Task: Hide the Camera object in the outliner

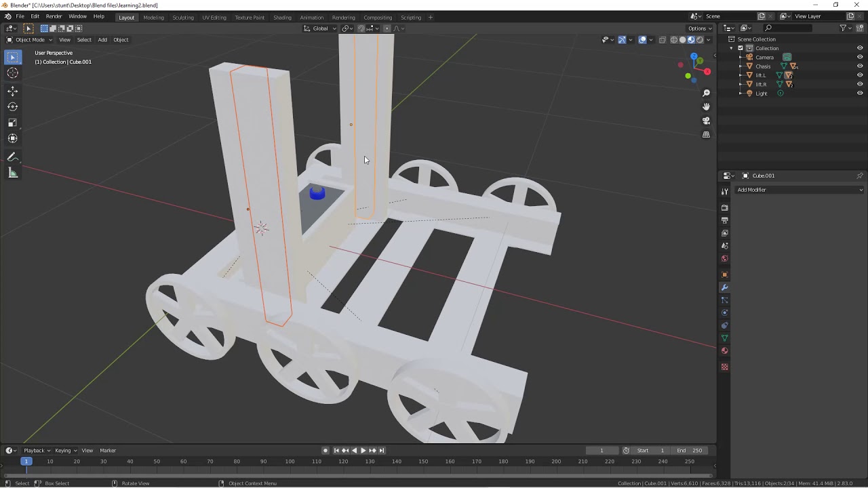Action: click(860, 57)
